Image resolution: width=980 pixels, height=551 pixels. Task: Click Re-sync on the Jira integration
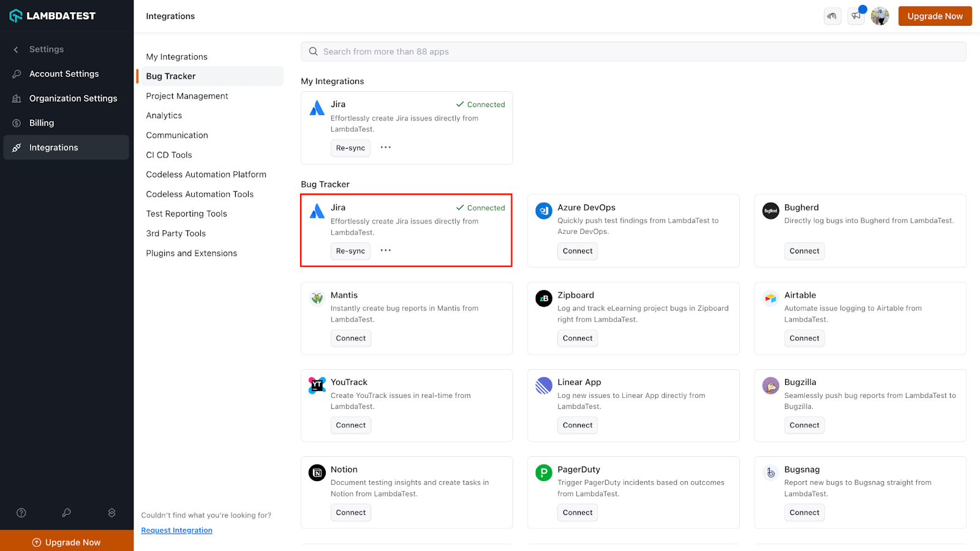tap(350, 251)
